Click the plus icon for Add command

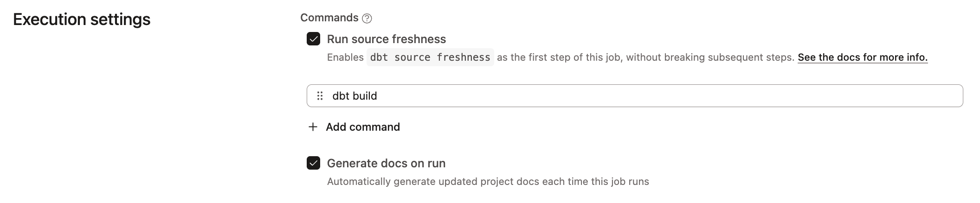pyautogui.click(x=313, y=127)
